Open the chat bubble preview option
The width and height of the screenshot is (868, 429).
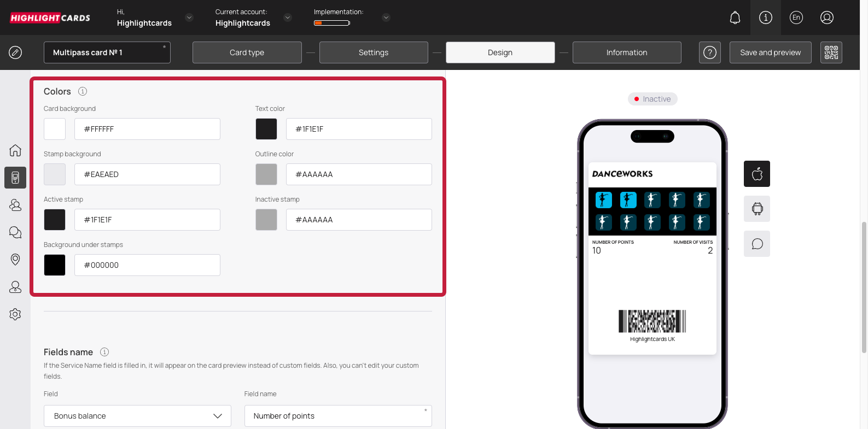coord(757,244)
